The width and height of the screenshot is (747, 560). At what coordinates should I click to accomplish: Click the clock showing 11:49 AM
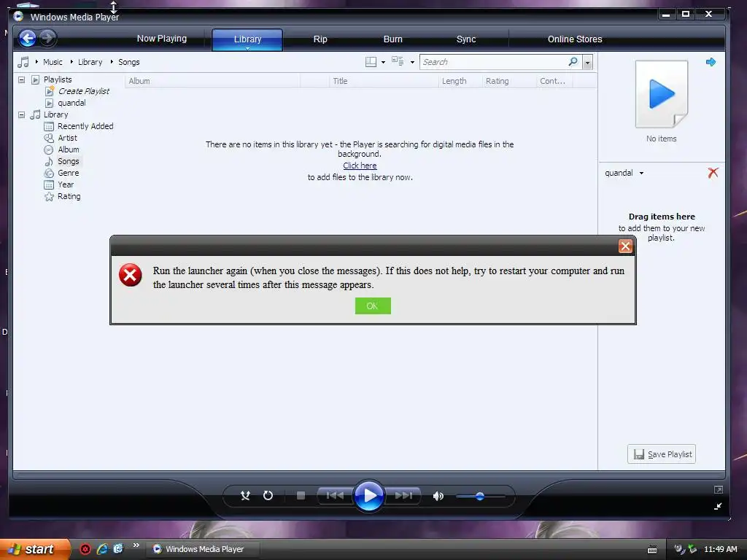pos(720,549)
